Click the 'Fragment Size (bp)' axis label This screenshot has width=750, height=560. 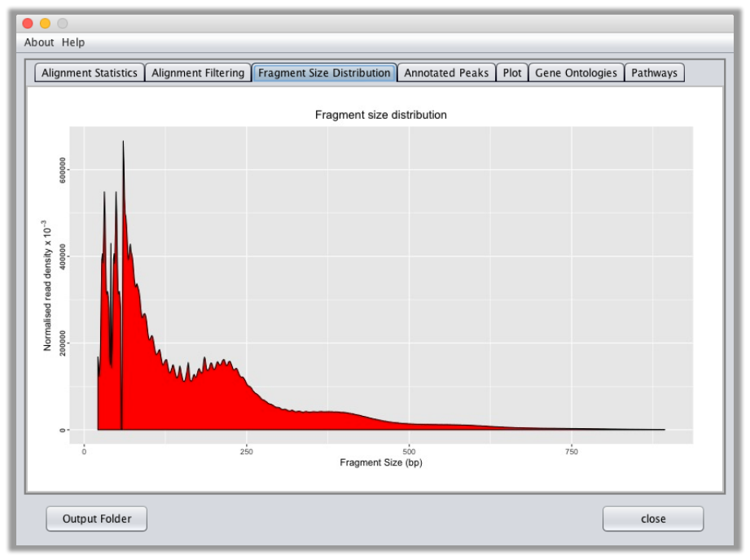tap(381, 462)
